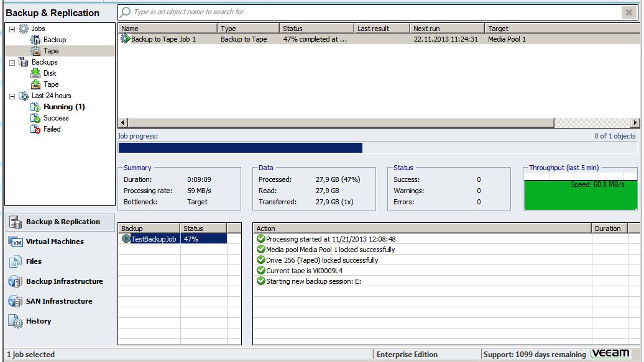Select the Disk item under Backups
Image resolution: width=644 pixels, height=362 pixels.
[50, 73]
